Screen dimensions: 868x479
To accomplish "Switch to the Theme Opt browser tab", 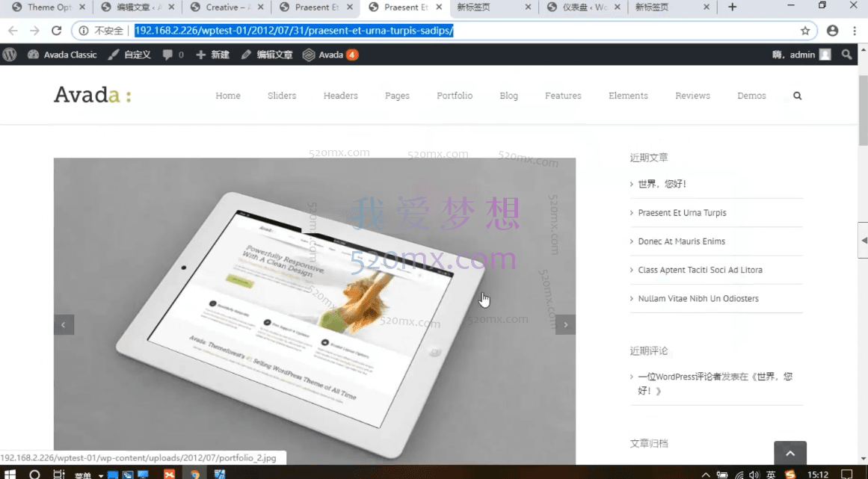I will pyautogui.click(x=45, y=7).
